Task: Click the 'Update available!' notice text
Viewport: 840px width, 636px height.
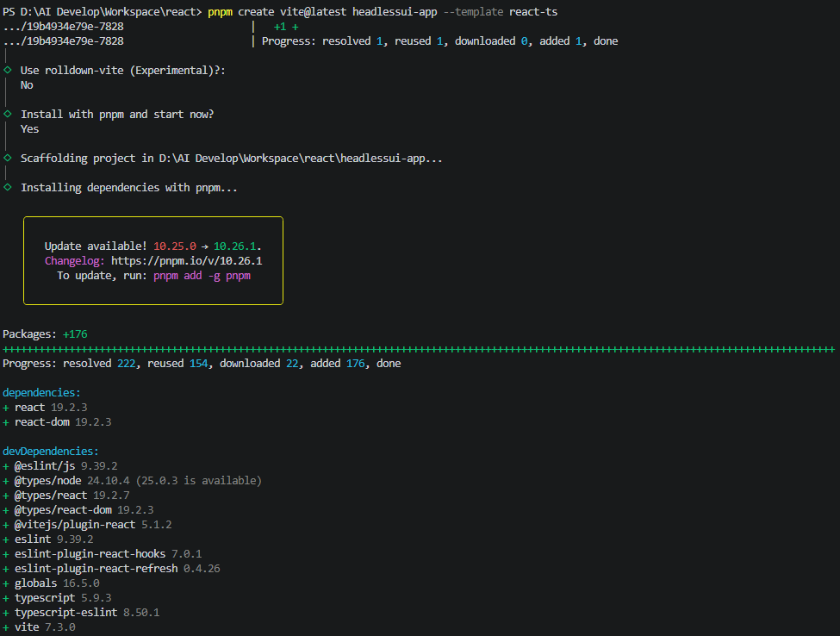Action: pos(96,246)
